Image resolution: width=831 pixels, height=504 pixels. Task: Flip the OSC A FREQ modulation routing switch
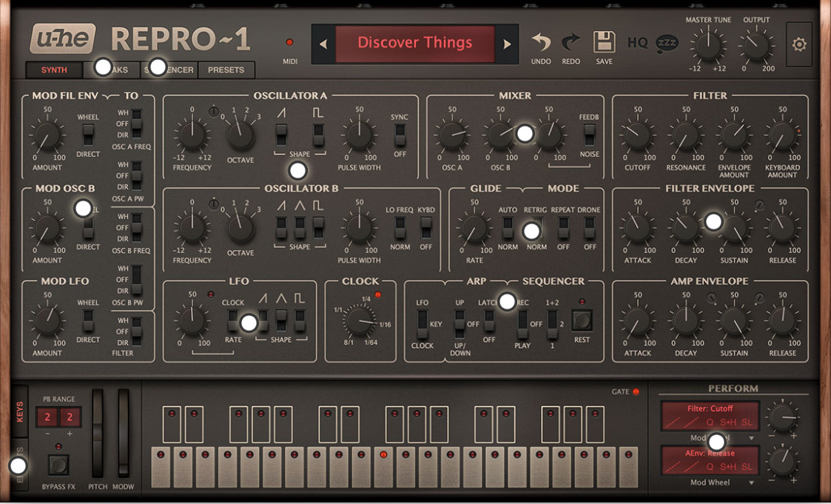click(137, 124)
